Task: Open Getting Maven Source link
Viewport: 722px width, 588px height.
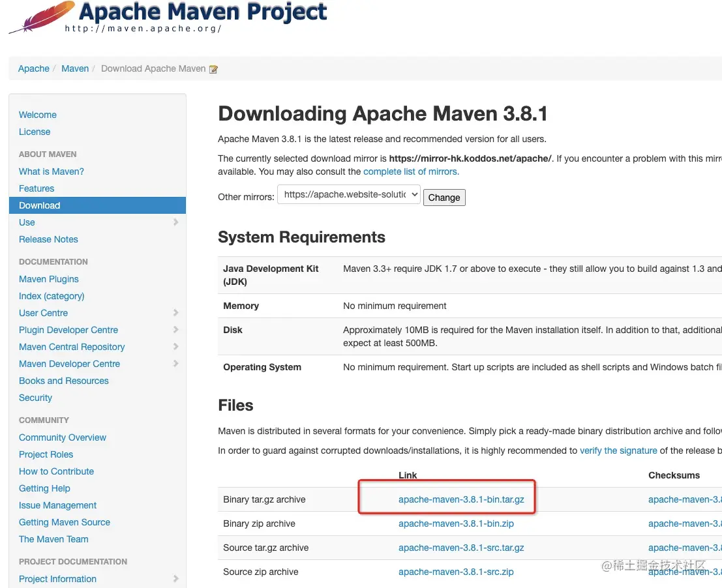Action: click(x=65, y=522)
